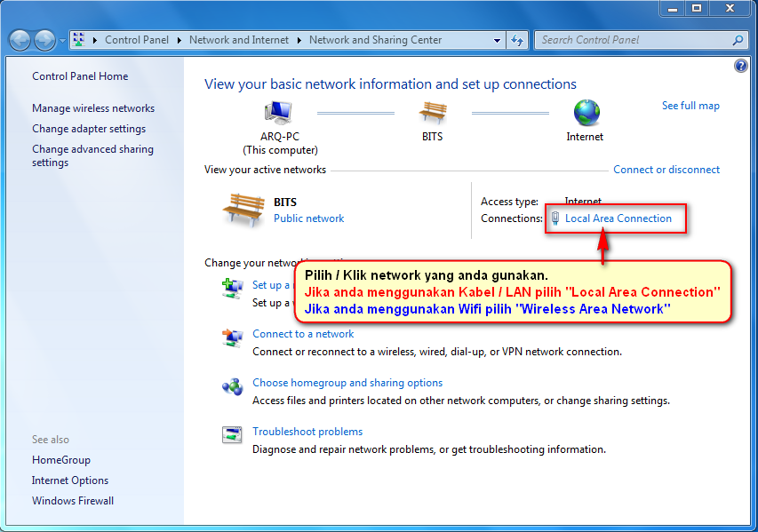The height and width of the screenshot is (532, 758).
Task: Open Change advanced sharing settings
Action: [x=92, y=155]
